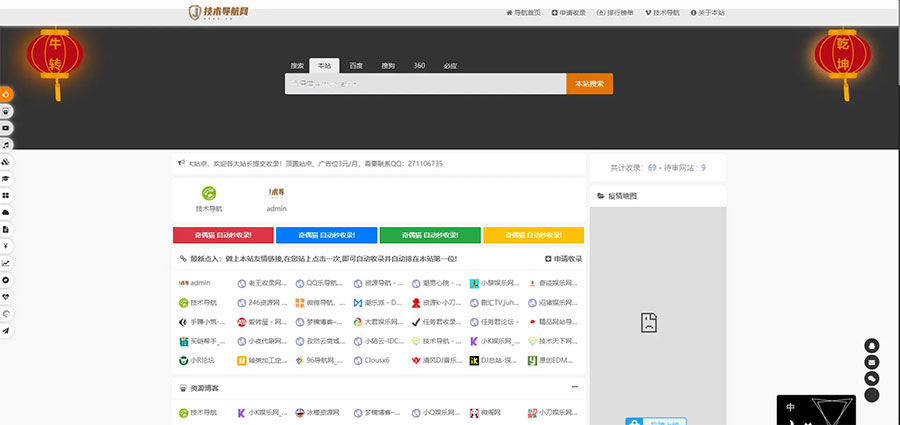
Task: Click the four-squares grid sidebar icon
Action: [6, 195]
